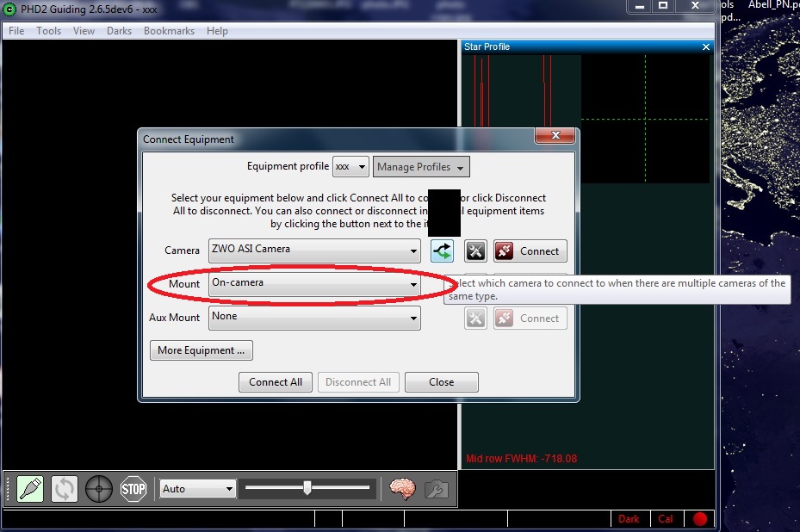Click the USB connect equipment icon

[30, 489]
